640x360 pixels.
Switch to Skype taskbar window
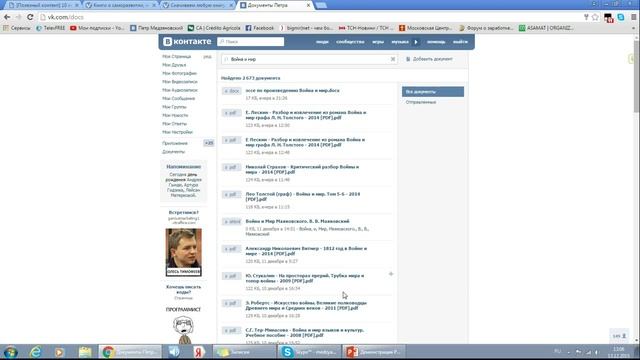coord(309,352)
